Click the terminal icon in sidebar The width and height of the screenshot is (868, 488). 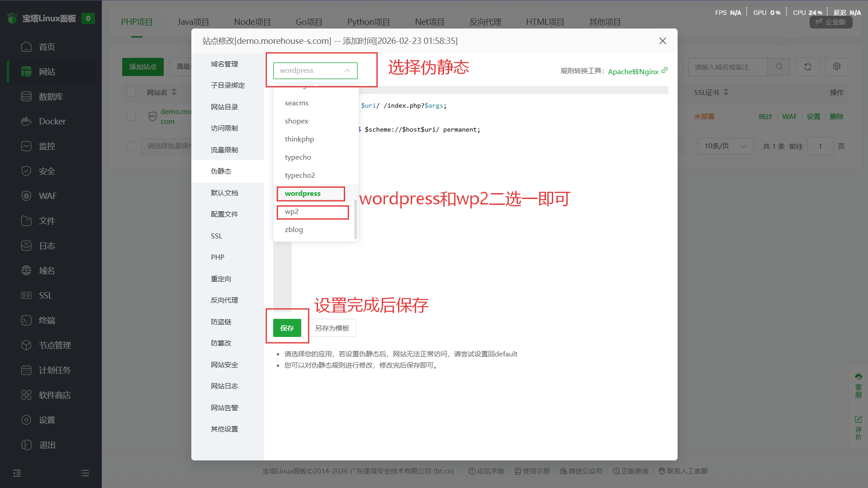[26, 320]
